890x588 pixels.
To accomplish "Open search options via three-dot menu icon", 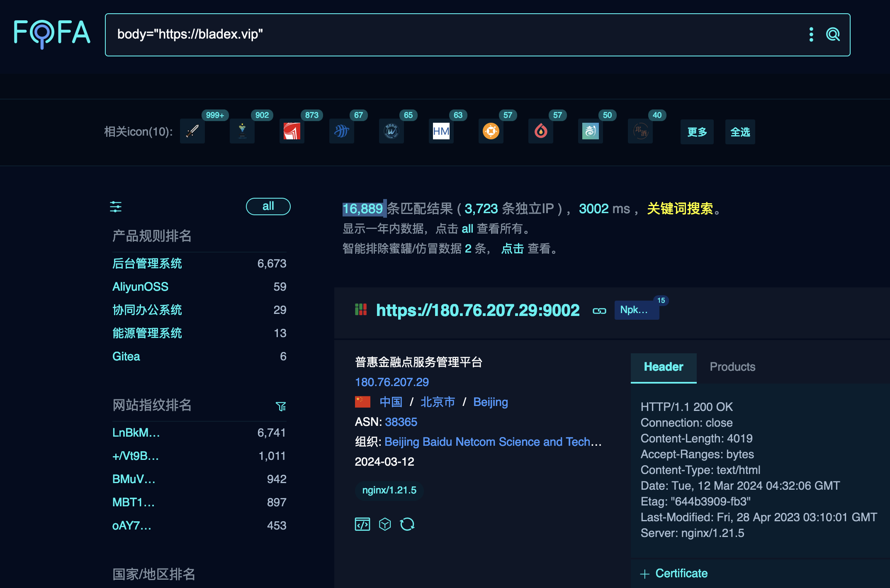I will [x=811, y=35].
